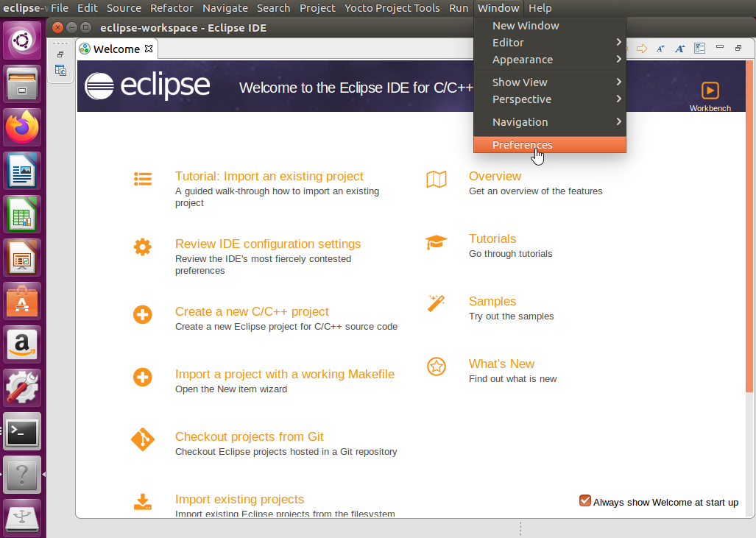Toggle Always show Welcome at start up

point(584,501)
